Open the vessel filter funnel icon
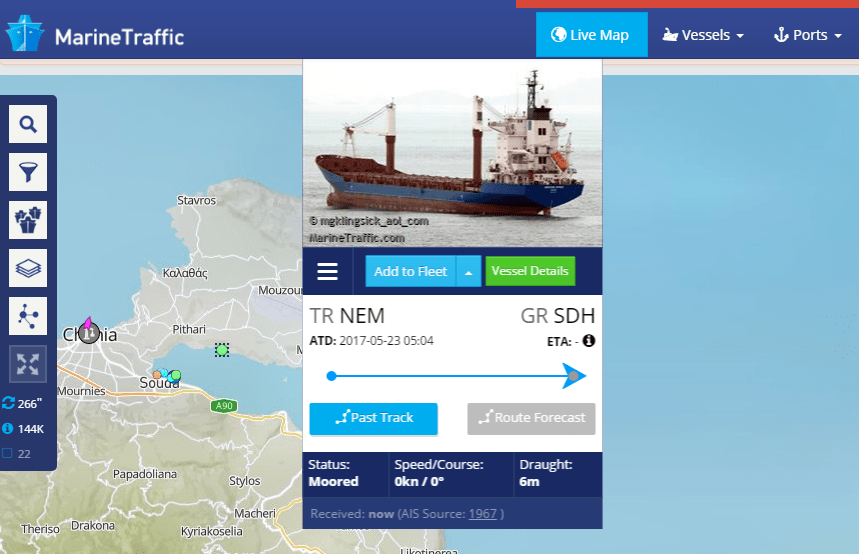This screenshot has height=554, width=859. pos(28,172)
